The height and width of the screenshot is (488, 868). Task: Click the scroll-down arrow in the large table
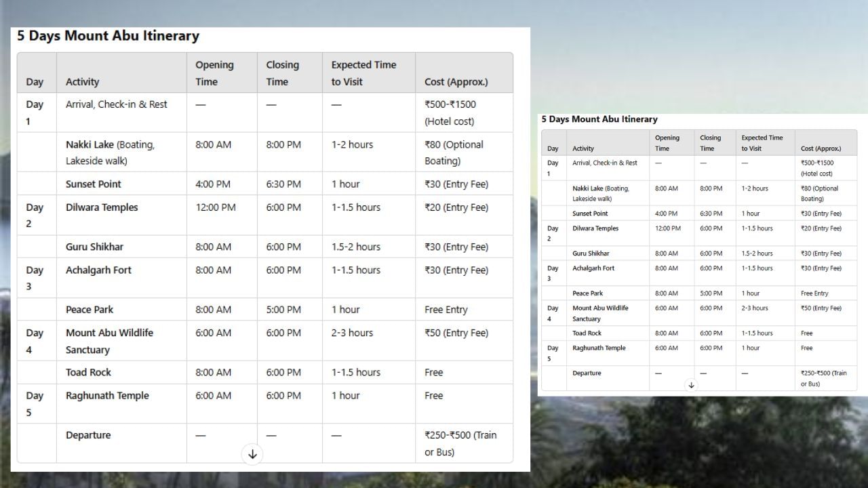click(252, 454)
